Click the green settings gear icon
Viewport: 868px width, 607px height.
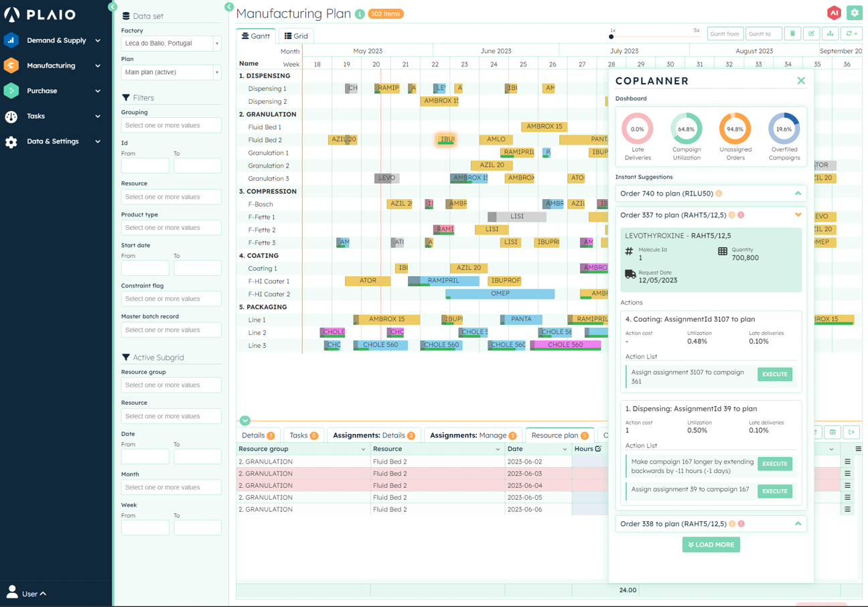pyautogui.click(x=854, y=13)
